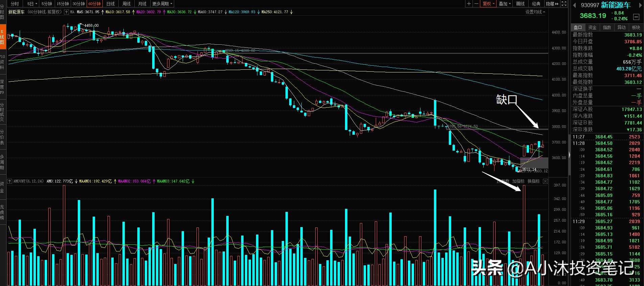This screenshot has height=286, width=644.
Task: Open the 分时成交 sidebar item
Action: (3, 112)
